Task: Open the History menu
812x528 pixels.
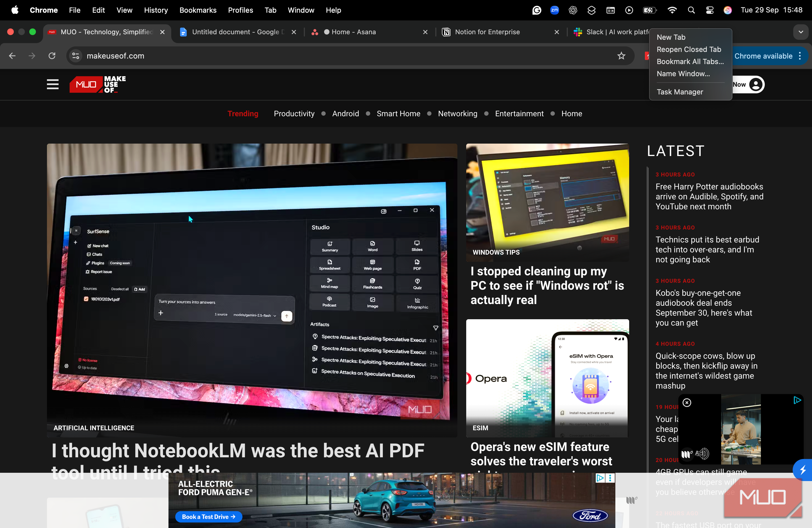Action: click(155, 10)
